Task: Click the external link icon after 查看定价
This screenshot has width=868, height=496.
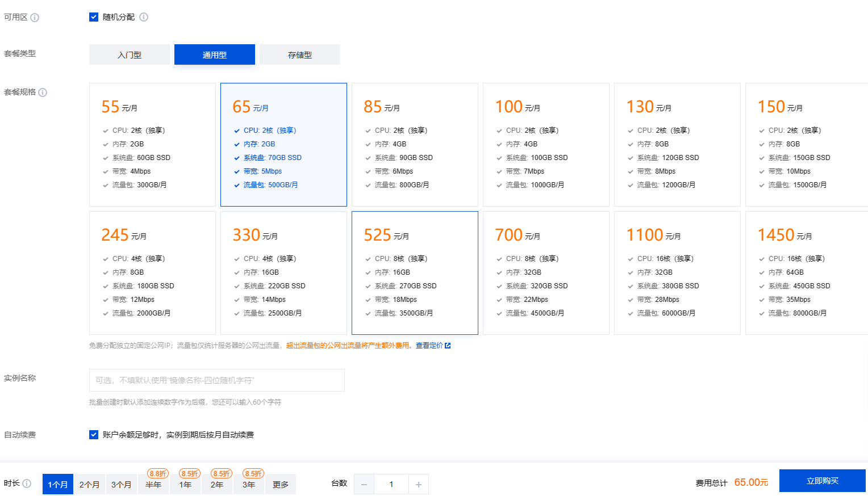Action: pyautogui.click(x=448, y=346)
